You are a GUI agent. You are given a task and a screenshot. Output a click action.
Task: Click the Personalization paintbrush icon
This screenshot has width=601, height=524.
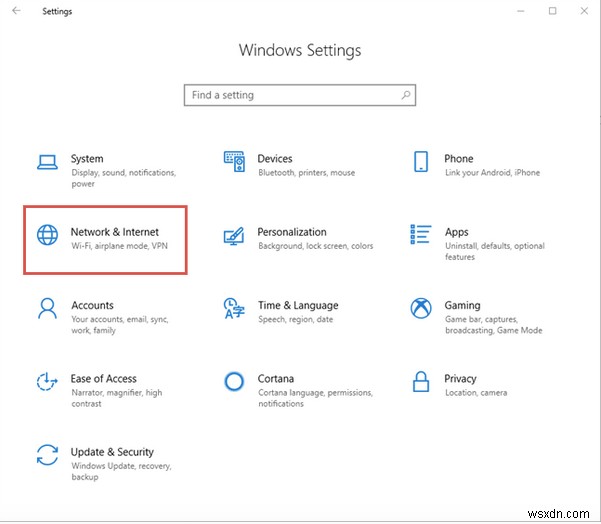click(234, 236)
